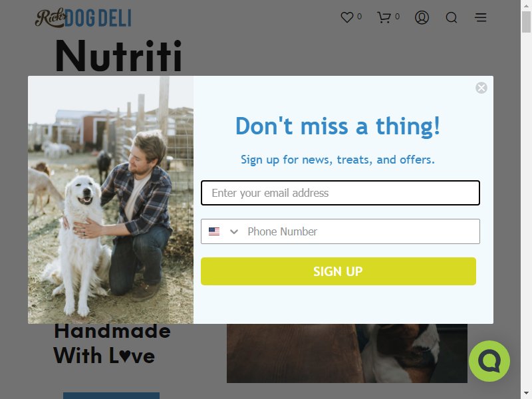The width and height of the screenshot is (532, 399).
Task: Click the cart item count number
Action: tap(397, 17)
